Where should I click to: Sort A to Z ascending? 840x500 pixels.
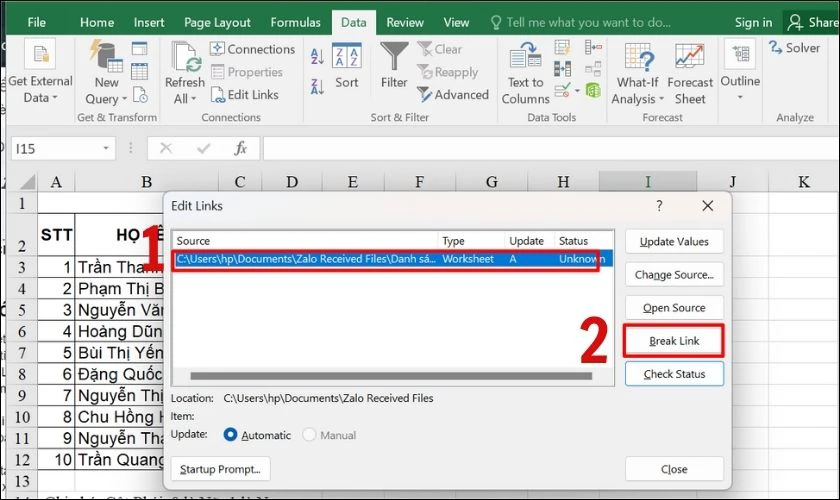pos(317,56)
